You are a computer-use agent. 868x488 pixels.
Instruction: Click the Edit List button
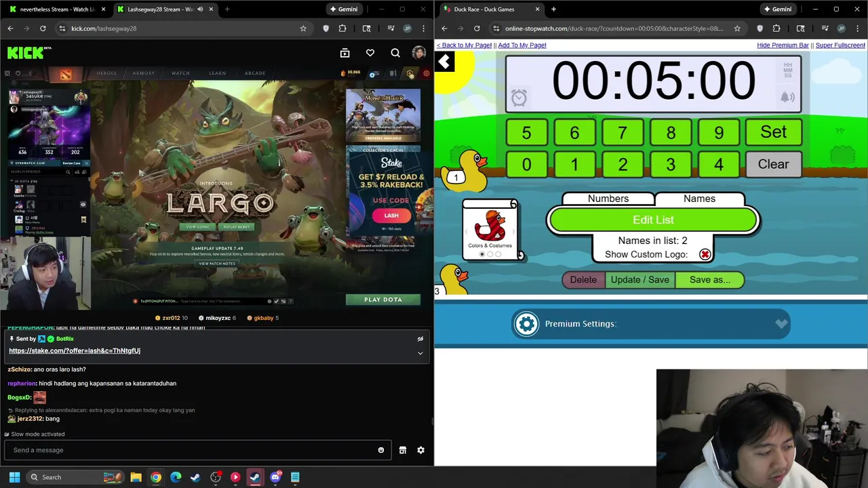[x=653, y=220]
